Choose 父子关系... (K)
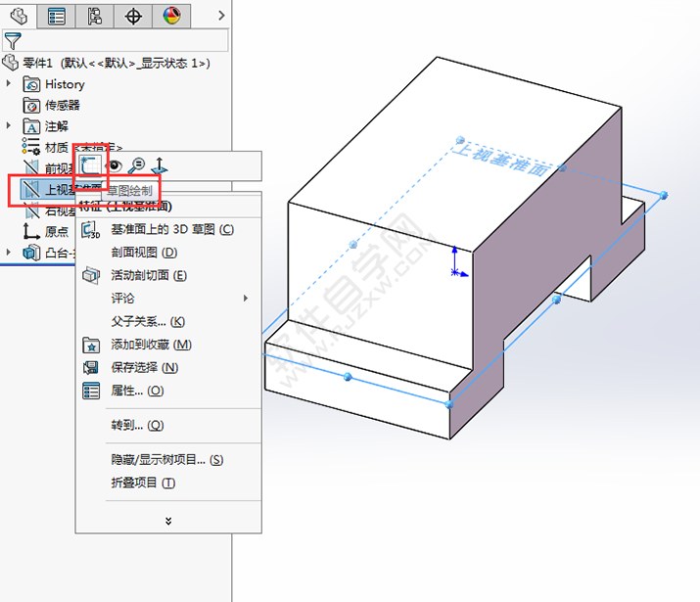The height and width of the screenshot is (602, 700). click(x=148, y=321)
